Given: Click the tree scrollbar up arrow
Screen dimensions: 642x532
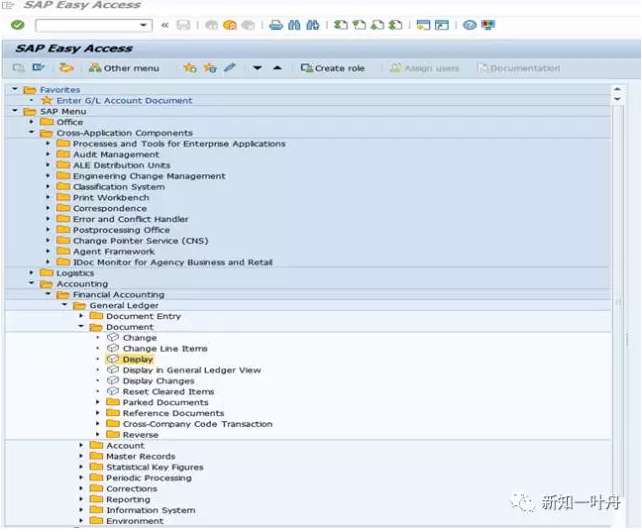Looking at the screenshot, I should pyautogui.click(x=617, y=89).
